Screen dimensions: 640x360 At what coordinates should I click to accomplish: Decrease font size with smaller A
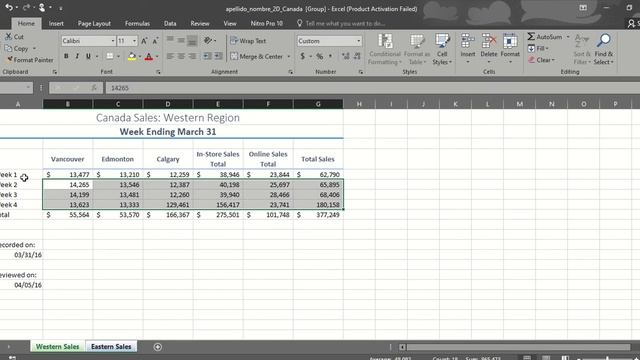click(155, 41)
